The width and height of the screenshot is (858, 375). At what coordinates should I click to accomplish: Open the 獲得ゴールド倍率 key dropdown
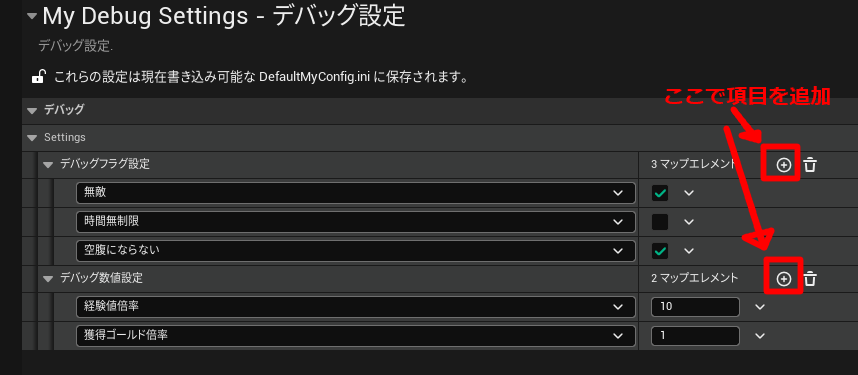356,336
